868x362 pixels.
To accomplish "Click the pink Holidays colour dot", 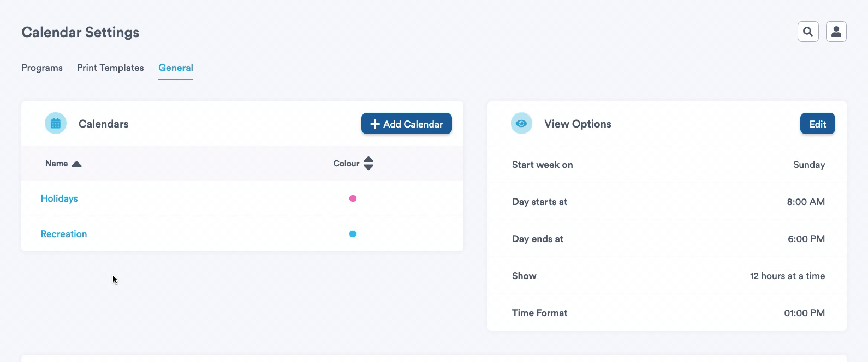I will [353, 198].
